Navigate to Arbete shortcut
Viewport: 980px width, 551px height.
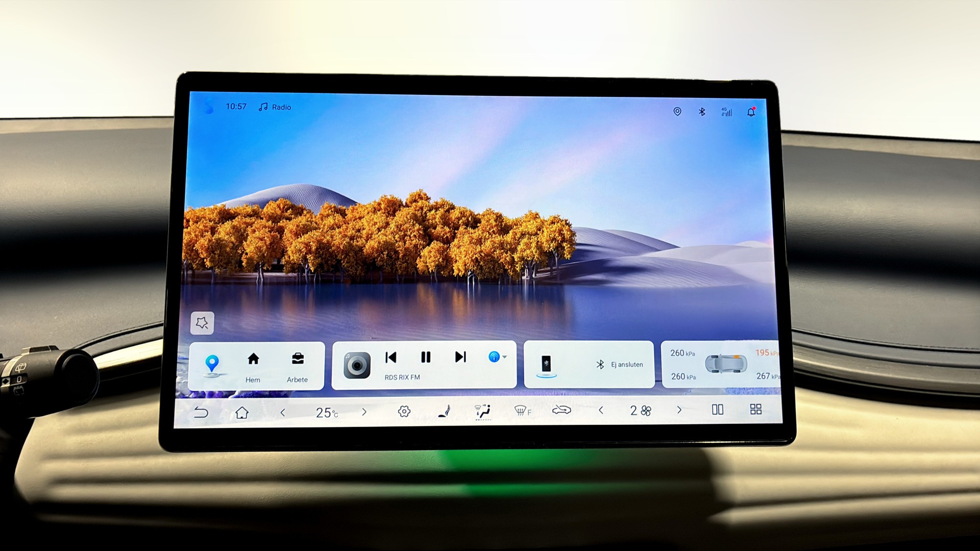point(297,366)
